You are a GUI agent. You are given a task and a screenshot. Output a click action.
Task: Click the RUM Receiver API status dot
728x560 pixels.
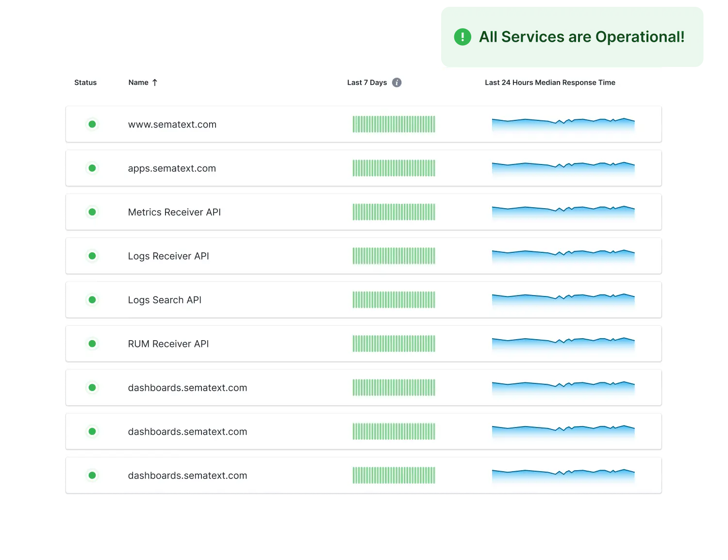(x=92, y=344)
